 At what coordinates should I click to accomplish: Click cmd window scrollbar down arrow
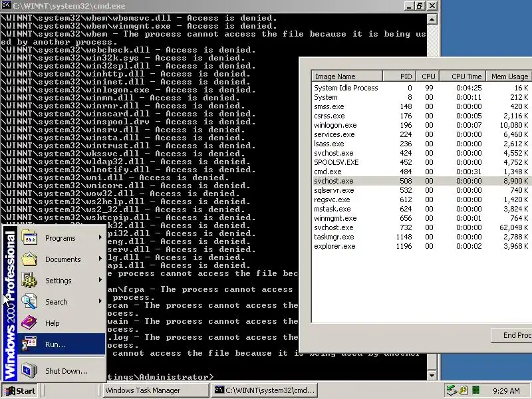tap(432, 375)
